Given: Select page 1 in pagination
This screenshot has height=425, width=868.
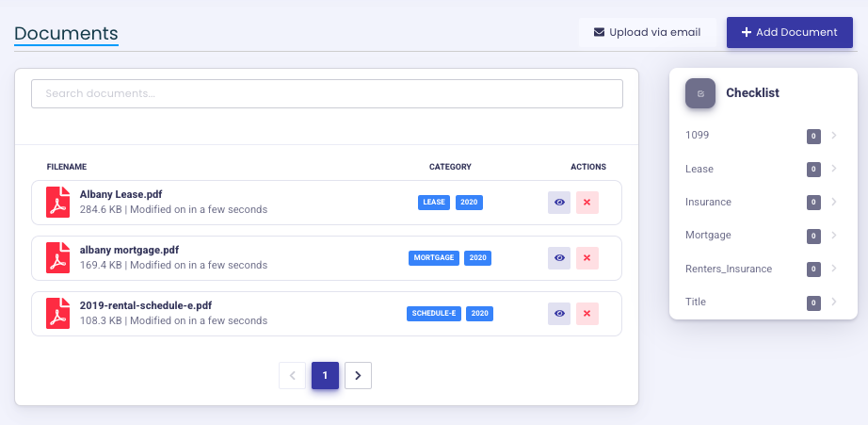Looking at the screenshot, I should coord(325,376).
